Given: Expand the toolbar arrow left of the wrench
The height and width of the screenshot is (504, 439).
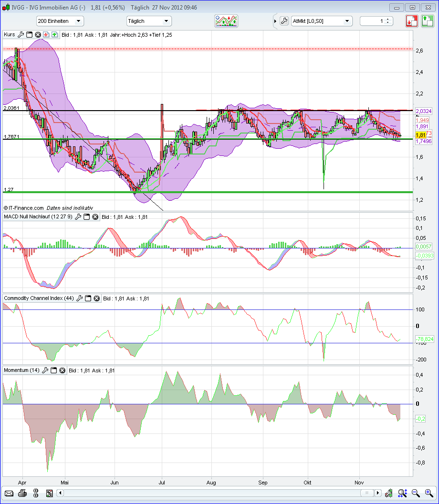Looking at the screenshot, I should [275, 21].
